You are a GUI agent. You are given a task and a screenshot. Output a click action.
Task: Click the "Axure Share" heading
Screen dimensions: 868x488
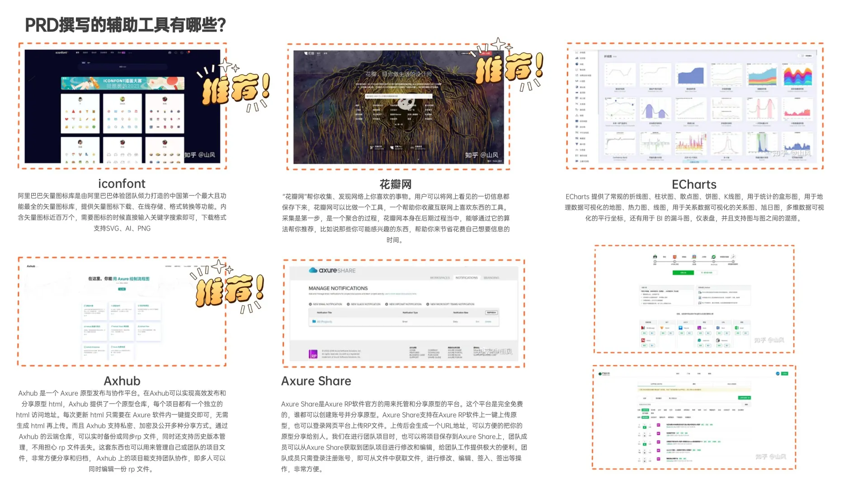point(316,381)
